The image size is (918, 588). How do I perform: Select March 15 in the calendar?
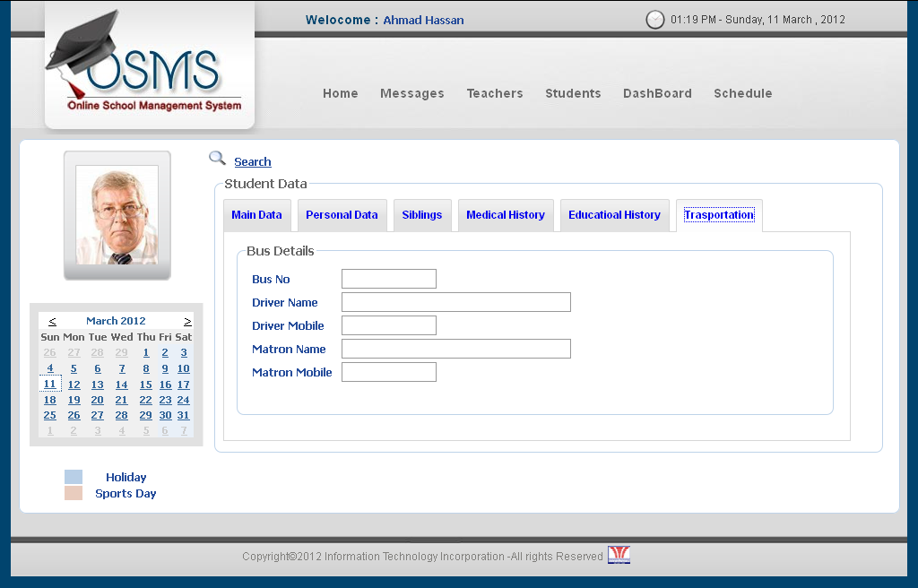point(146,385)
